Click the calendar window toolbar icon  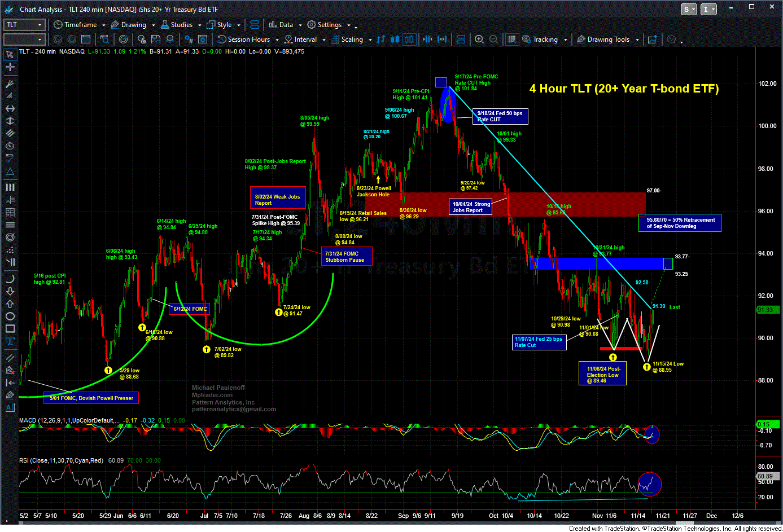pos(86,39)
